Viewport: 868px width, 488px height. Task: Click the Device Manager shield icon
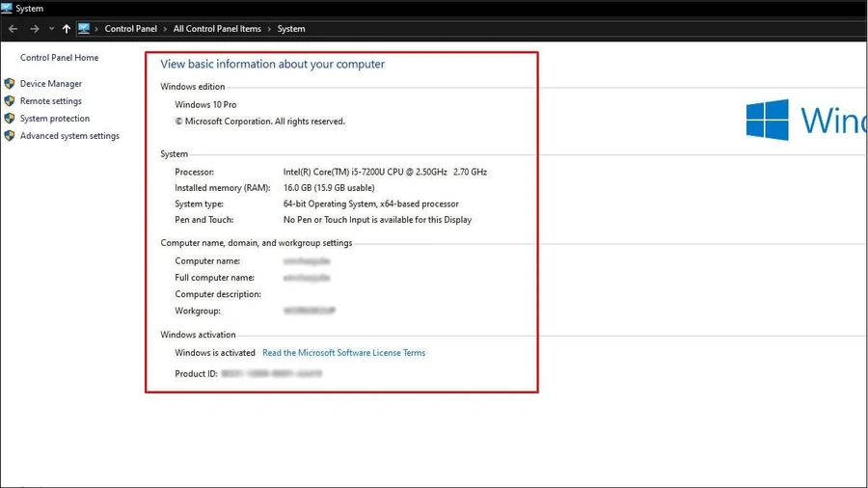[10, 84]
